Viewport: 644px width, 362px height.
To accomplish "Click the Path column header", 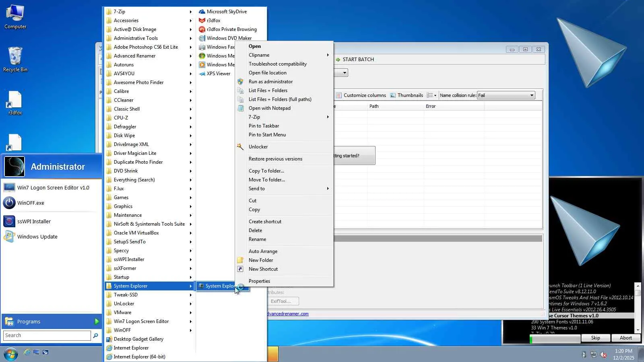I will tap(395, 107).
